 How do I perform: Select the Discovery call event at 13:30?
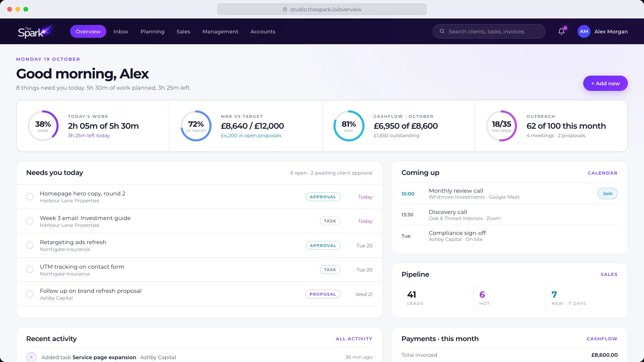click(509, 215)
